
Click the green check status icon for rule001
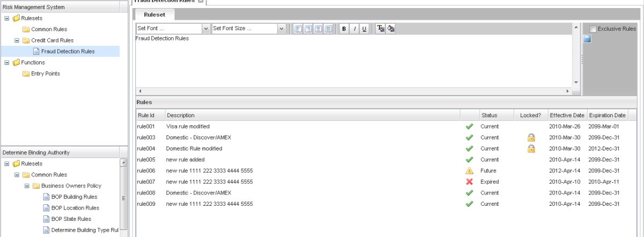pos(470,127)
